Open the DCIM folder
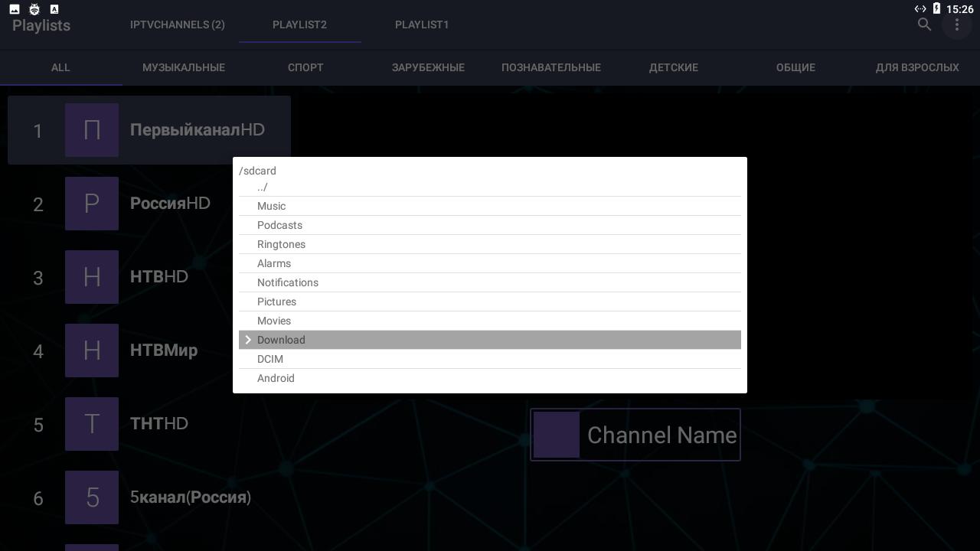This screenshot has height=551, width=980. (x=490, y=359)
